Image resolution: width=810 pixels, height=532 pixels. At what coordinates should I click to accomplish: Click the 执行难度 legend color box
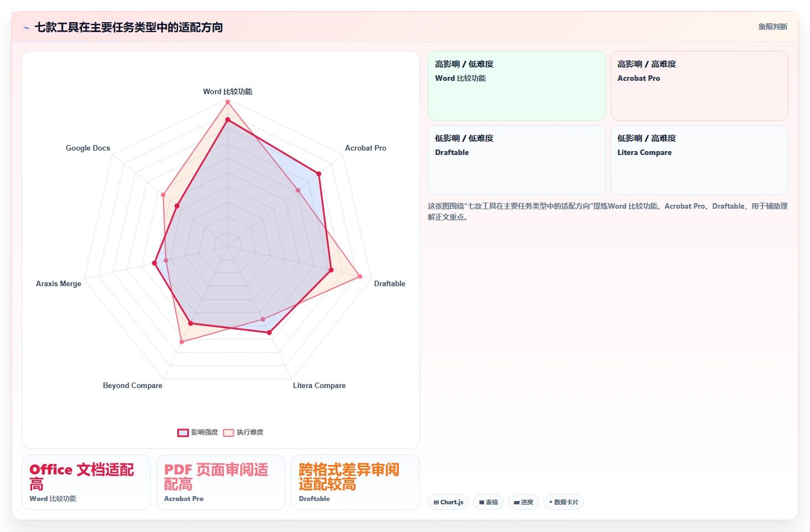pos(228,432)
